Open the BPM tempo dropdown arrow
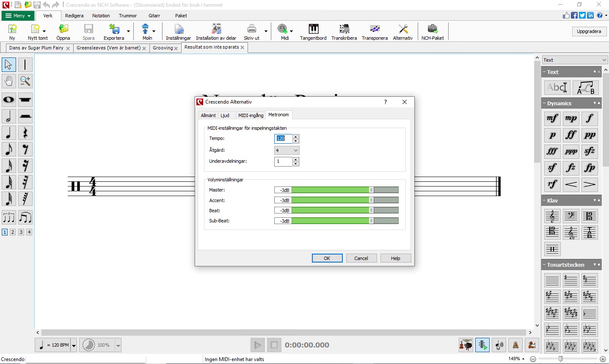The image size is (609, 364). click(74, 345)
